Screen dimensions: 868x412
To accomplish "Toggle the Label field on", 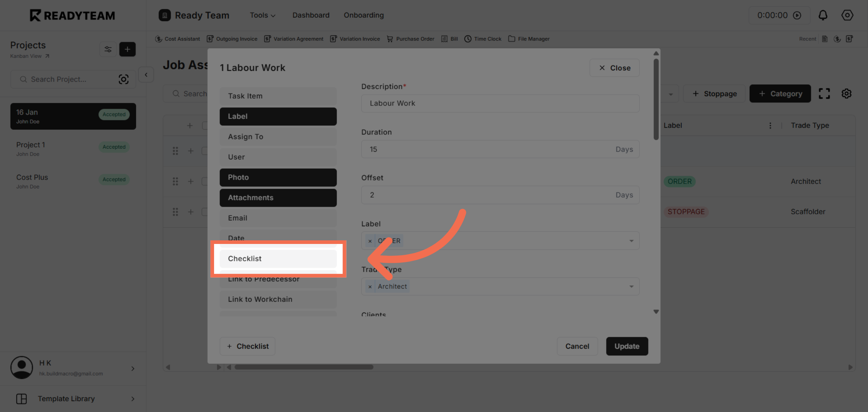I will click(278, 116).
